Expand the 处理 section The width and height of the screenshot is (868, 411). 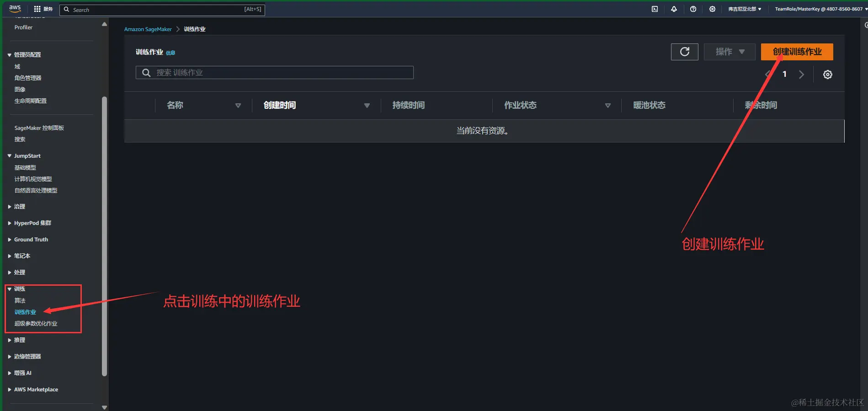(9, 272)
